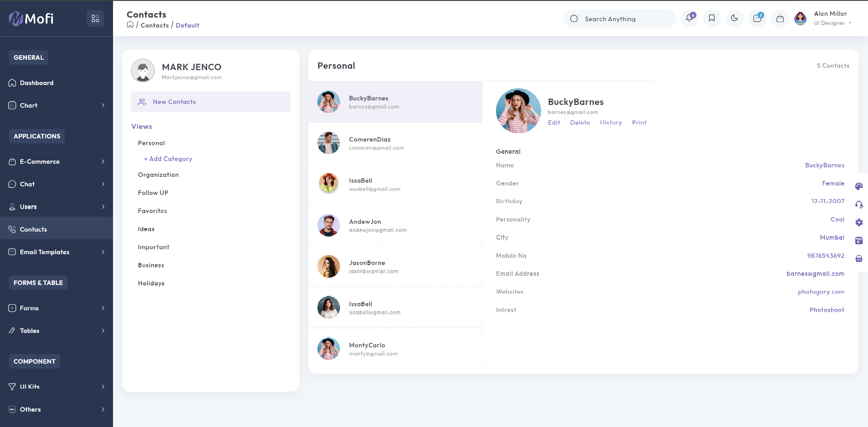Open Dashboard in the sidebar
This screenshot has width=868, height=427.
(x=37, y=83)
